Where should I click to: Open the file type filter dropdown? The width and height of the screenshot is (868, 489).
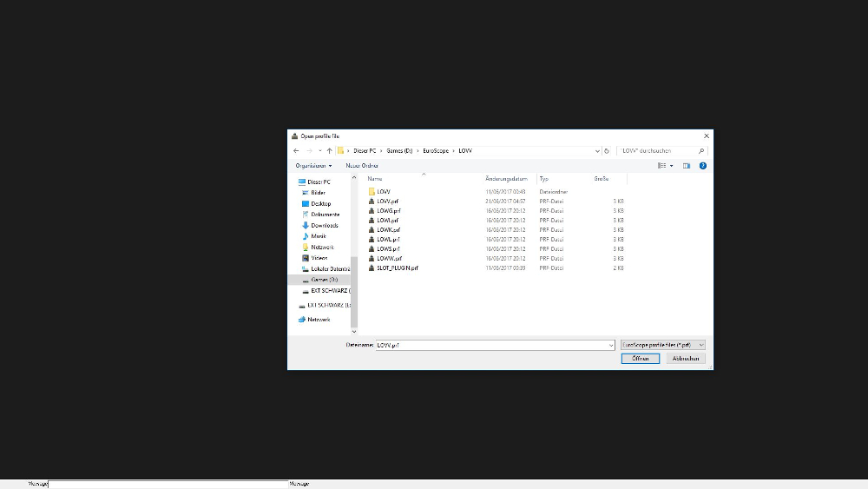tap(663, 345)
